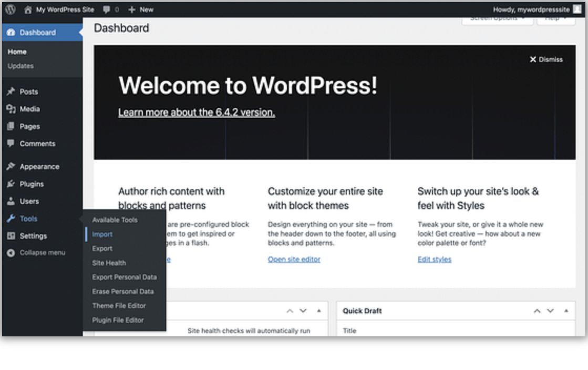Click the Pages icon in sidebar
The width and height of the screenshot is (588, 370).
point(11,127)
